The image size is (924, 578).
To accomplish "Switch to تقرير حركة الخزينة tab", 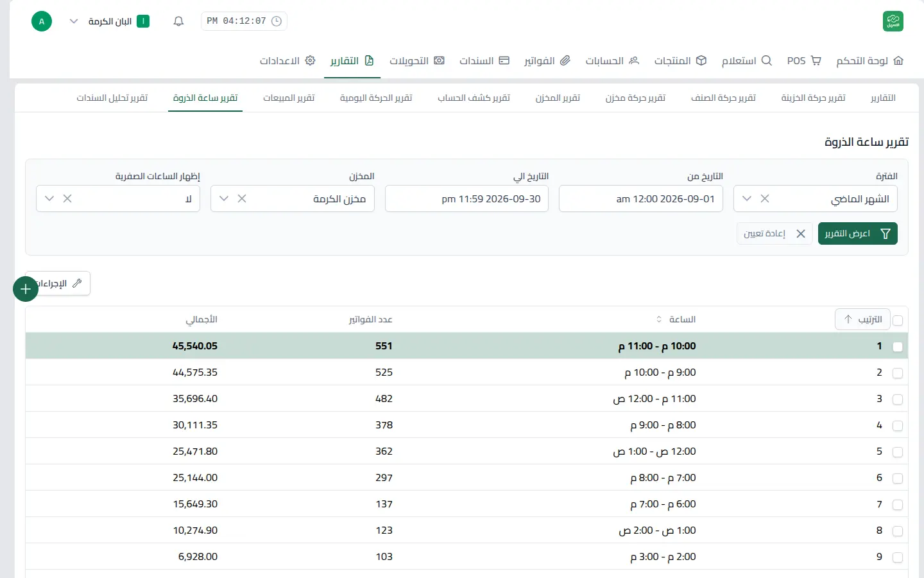I will [813, 98].
